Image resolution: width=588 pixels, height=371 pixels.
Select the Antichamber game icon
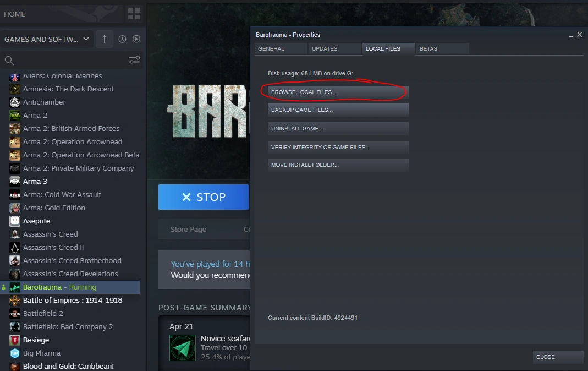click(x=15, y=102)
